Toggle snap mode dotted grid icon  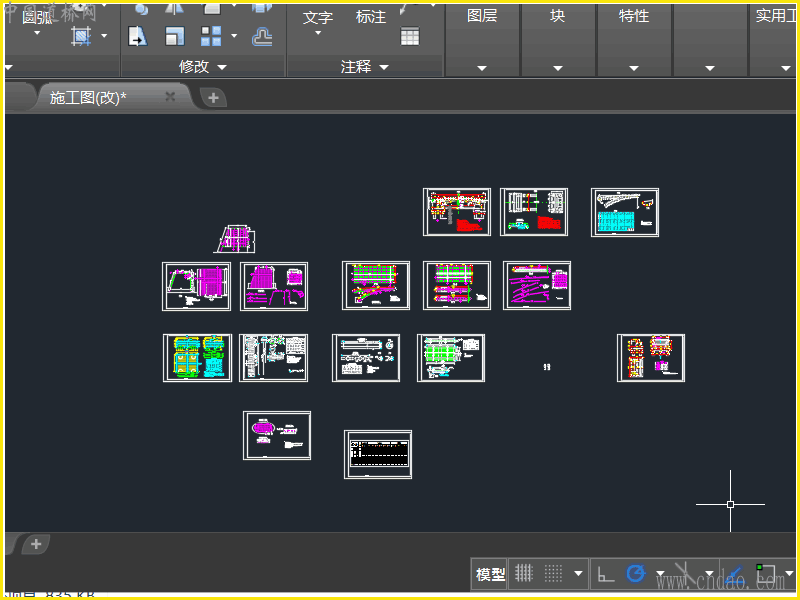553,574
